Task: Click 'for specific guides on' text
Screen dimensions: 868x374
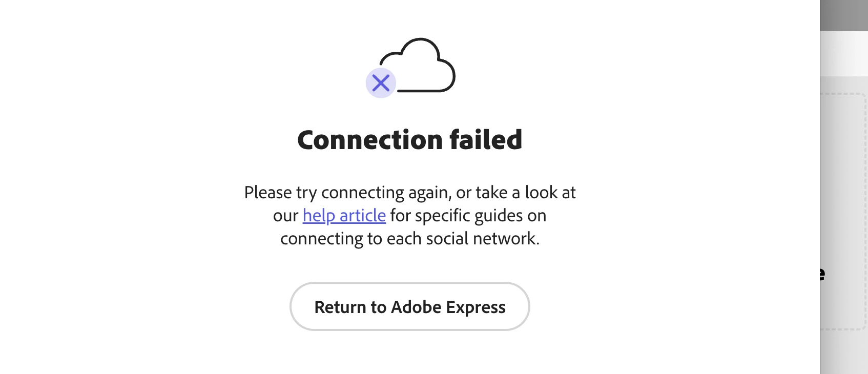Action: (468, 216)
